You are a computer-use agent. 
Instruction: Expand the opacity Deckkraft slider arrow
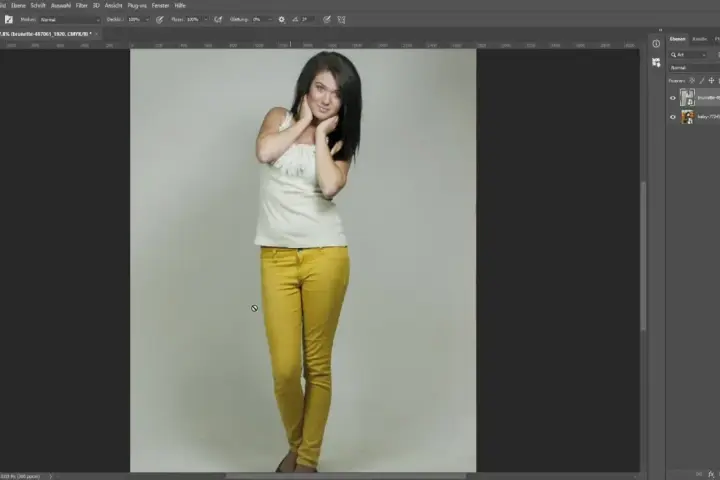pyautogui.click(x=147, y=20)
